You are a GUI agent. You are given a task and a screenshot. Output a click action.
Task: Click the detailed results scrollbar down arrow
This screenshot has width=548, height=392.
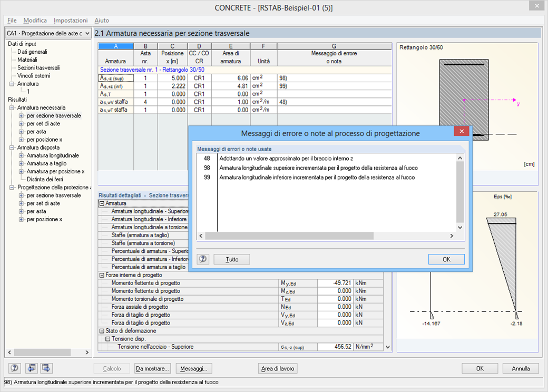(388, 347)
